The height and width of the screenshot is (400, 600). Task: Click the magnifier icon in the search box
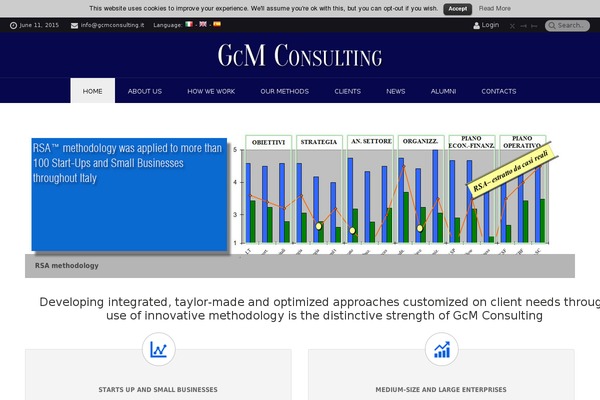(x=552, y=25)
